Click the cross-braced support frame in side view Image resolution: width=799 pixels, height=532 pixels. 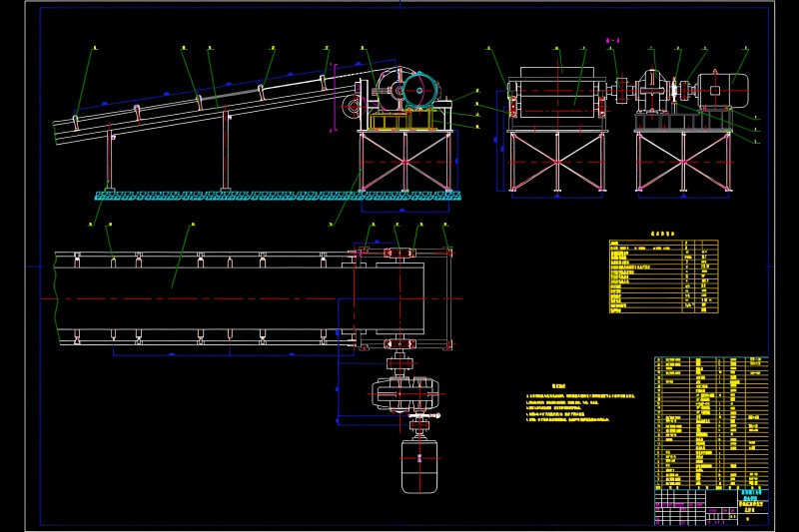coord(405,160)
